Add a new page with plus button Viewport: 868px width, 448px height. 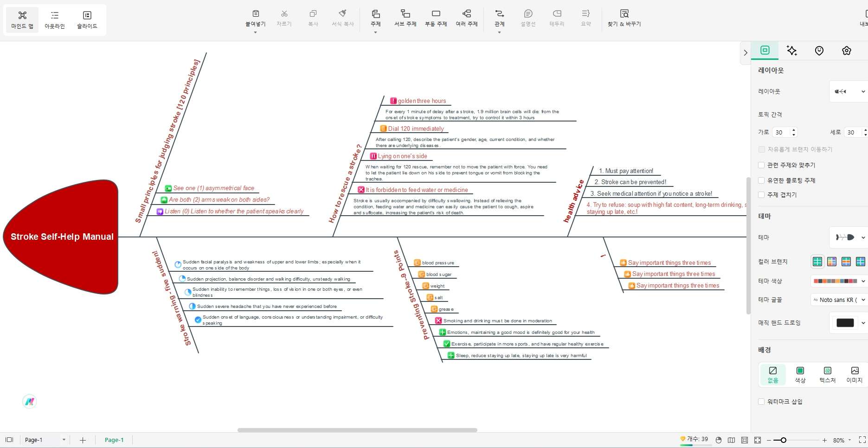coord(83,440)
